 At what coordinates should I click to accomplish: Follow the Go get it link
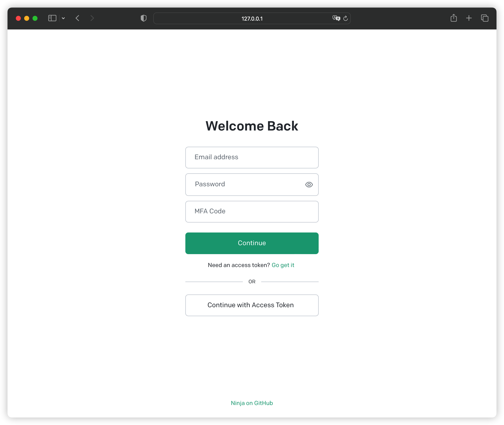coord(283,265)
